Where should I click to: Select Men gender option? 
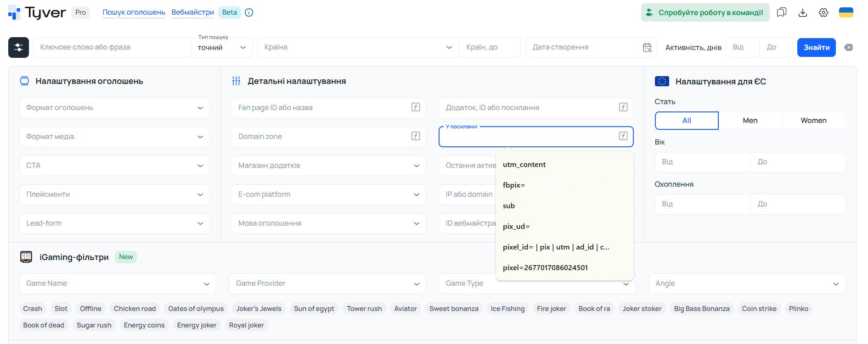(750, 121)
